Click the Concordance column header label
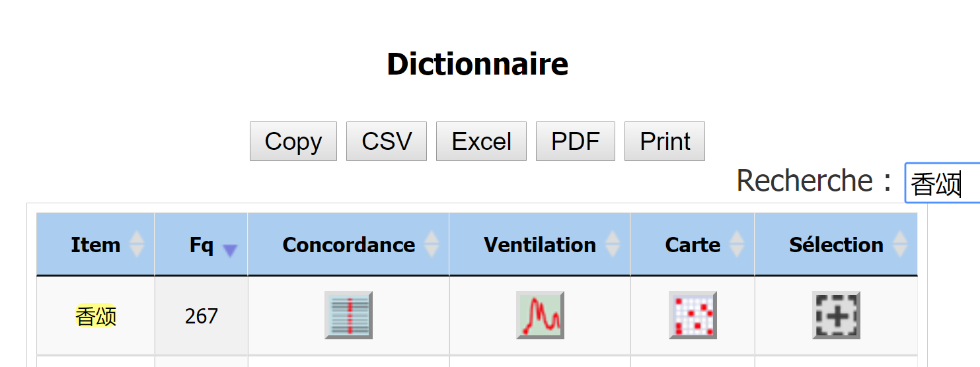The height and width of the screenshot is (367, 980). click(349, 245)
